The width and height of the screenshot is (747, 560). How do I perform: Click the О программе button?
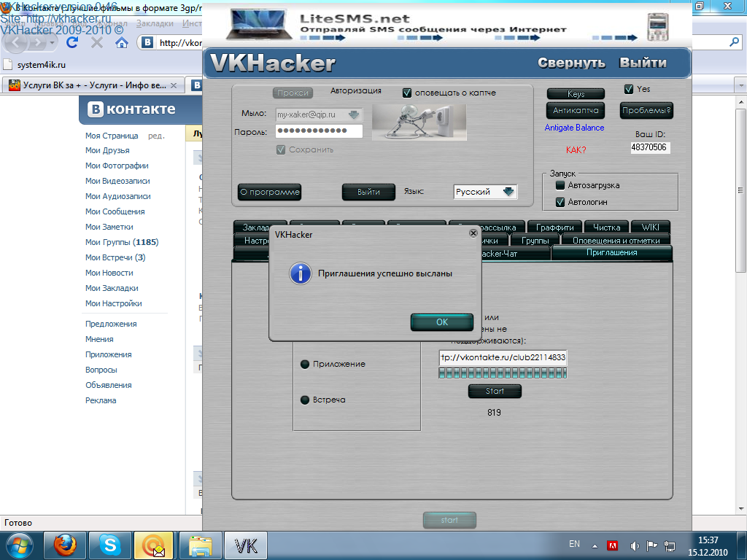(269, 192)
